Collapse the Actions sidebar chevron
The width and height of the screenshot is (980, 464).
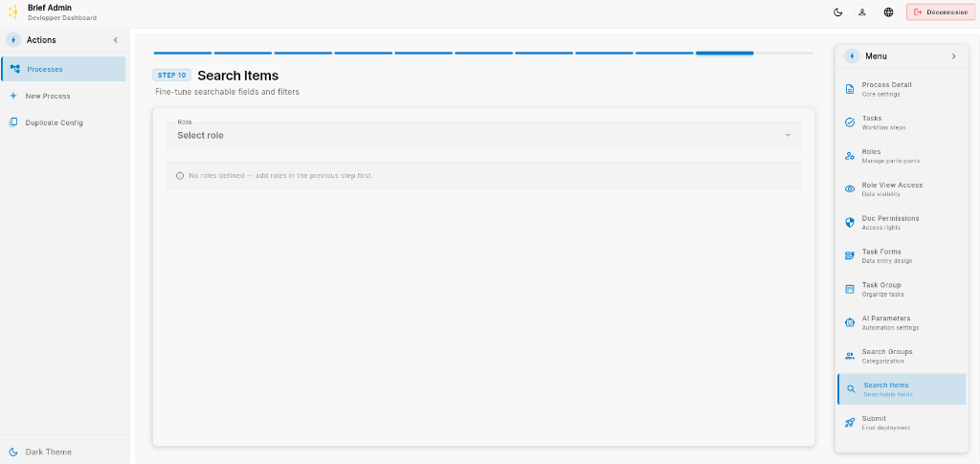pos(115,40)
